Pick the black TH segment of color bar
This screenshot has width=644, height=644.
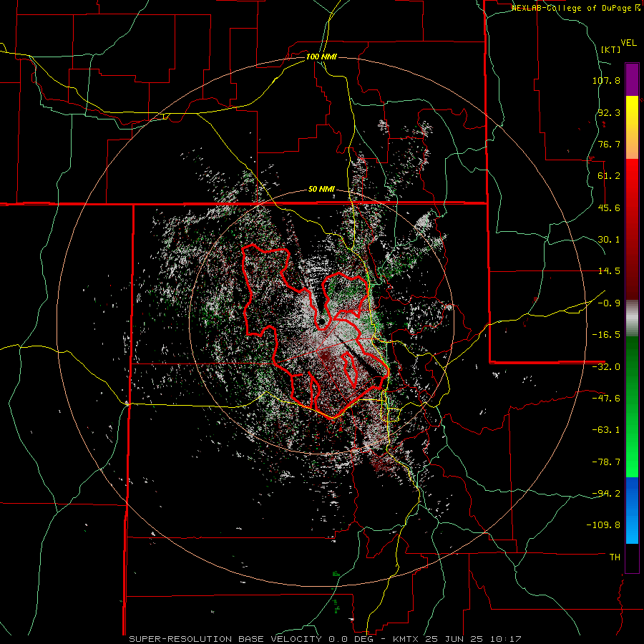(x=632, y=557)
